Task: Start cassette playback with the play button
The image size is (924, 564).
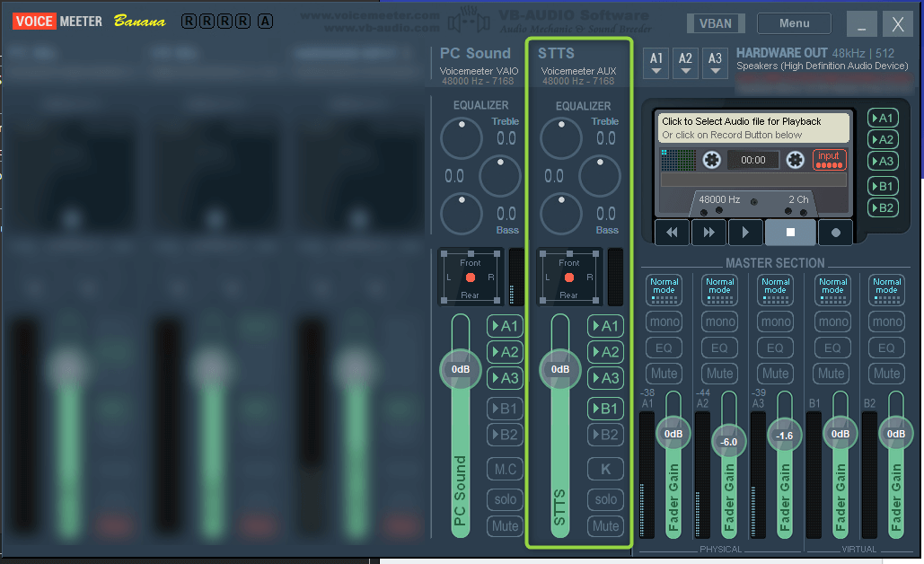Action: 745,233
